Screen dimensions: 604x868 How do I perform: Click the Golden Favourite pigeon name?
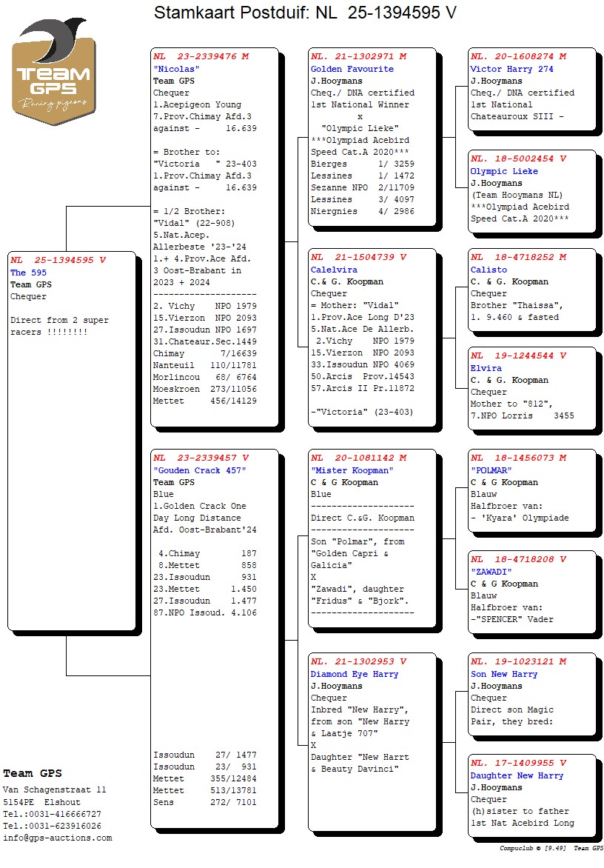pos(352,69)
